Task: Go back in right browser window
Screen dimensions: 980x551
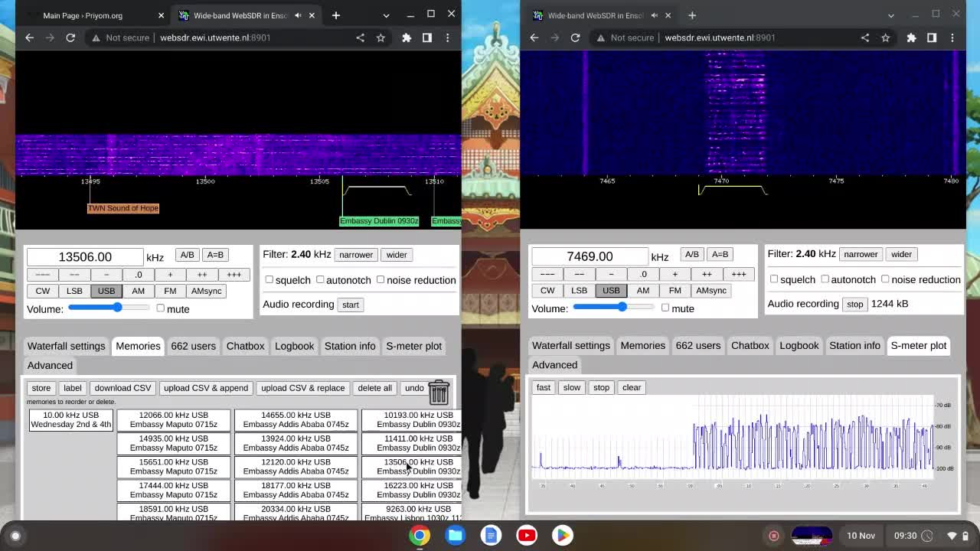Action: click(534, 37)
